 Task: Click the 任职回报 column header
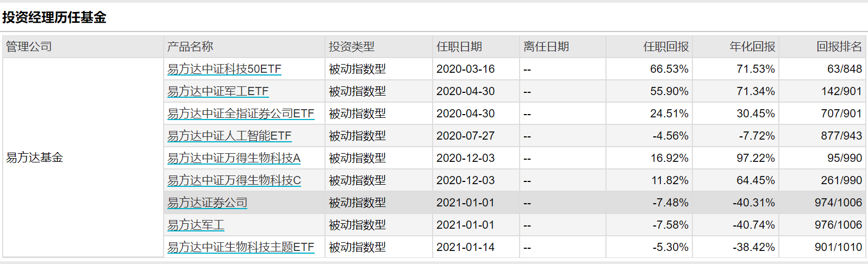(x=666, y=47)
